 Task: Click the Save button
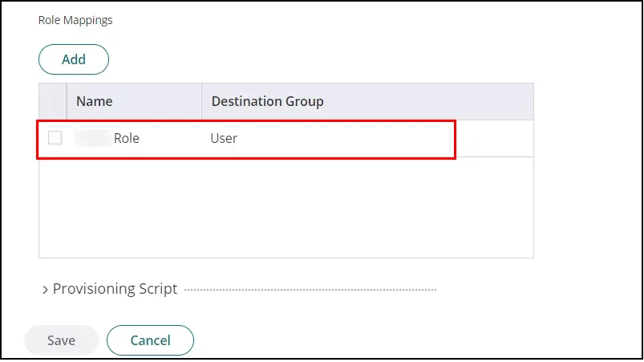coord(61,340)
